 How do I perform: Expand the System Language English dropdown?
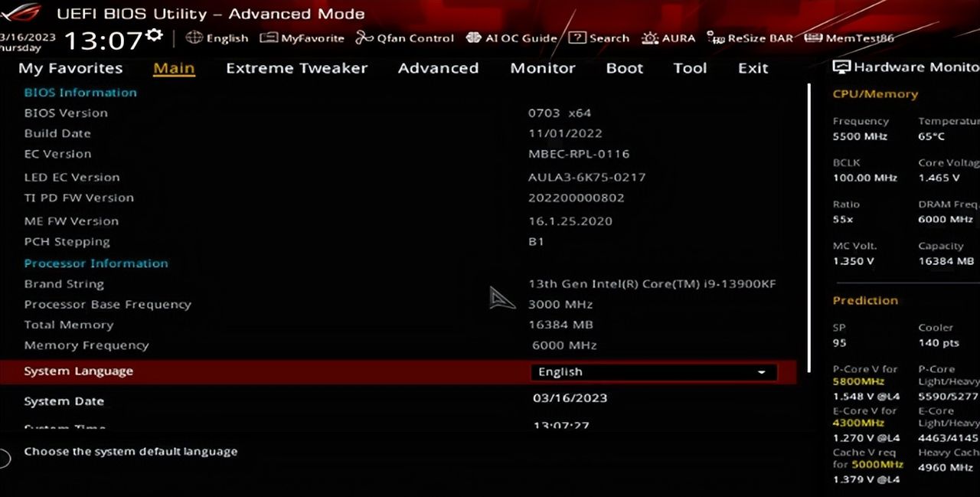click(653, 372)
